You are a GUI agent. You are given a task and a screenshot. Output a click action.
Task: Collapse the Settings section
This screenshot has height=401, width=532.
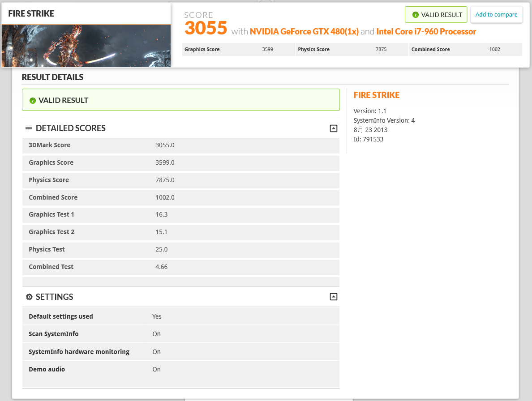point(334,297)
